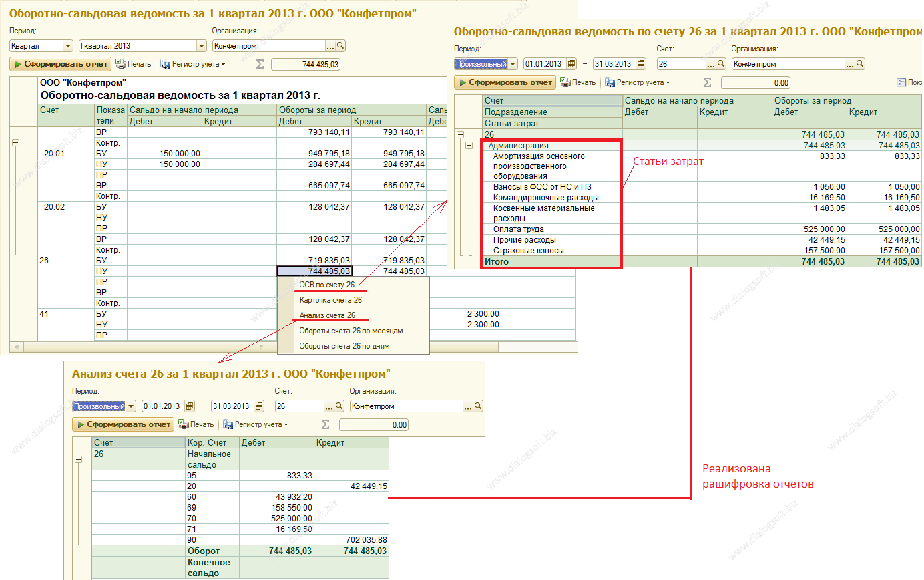Click magnifier beside Организация in Анализ счета 26
Viewport: 924px width, 580px height.
pyautogui.click(x=478, y=406)
